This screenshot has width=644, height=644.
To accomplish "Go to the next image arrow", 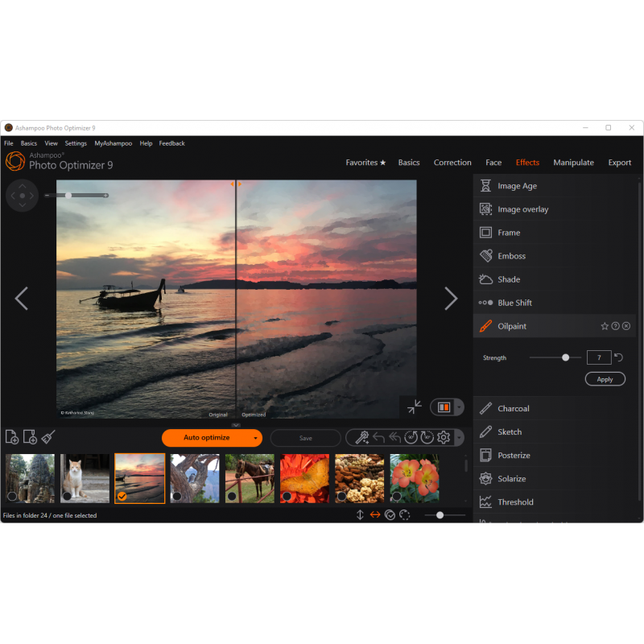I will pos(451,299).
